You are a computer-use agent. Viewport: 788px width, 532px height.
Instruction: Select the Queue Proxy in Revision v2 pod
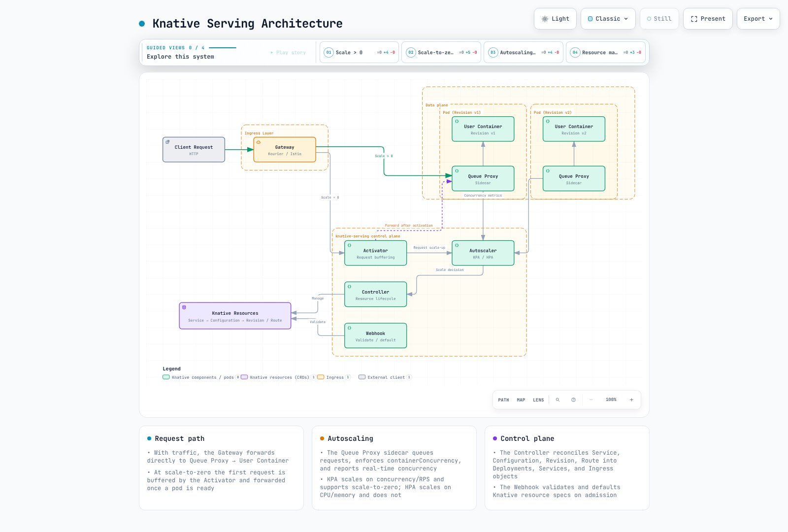(574, 179)
